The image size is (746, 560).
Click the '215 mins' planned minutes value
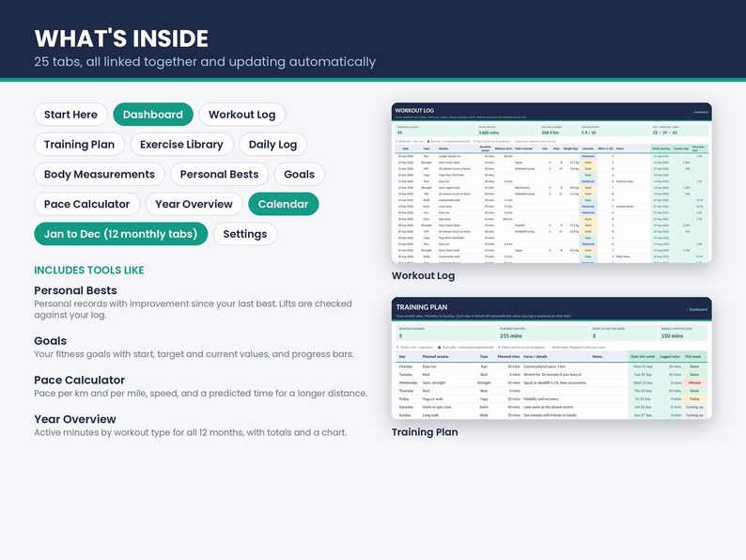tap(510, 335)
